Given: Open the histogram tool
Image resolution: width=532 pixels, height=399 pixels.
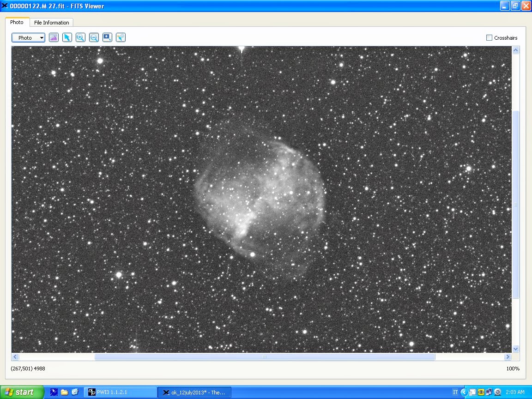Looking at the screenshot, I should [x=54, y=37].
